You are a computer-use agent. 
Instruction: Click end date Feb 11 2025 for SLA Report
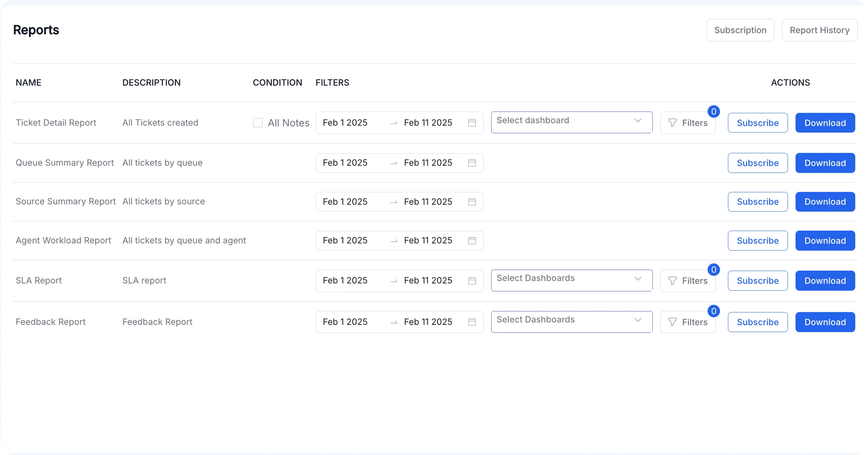coord(428,281)
